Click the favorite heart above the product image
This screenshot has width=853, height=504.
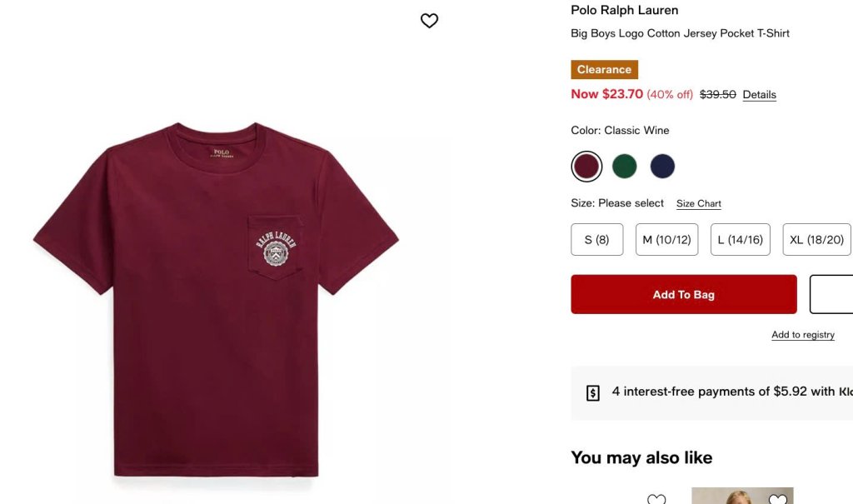(x=429, y=21)
